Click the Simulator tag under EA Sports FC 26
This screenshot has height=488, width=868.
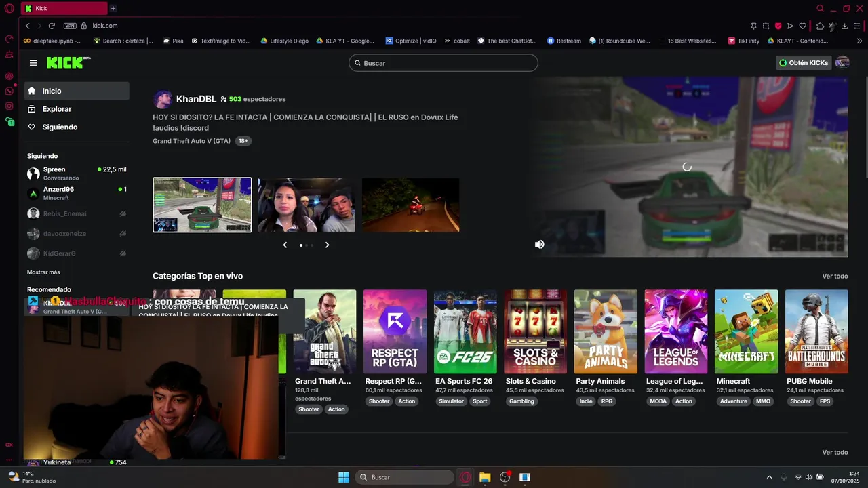click(x=451, y=401)
